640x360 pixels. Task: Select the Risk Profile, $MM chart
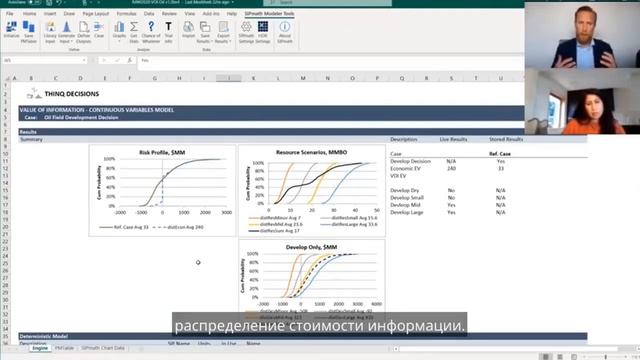162,191
